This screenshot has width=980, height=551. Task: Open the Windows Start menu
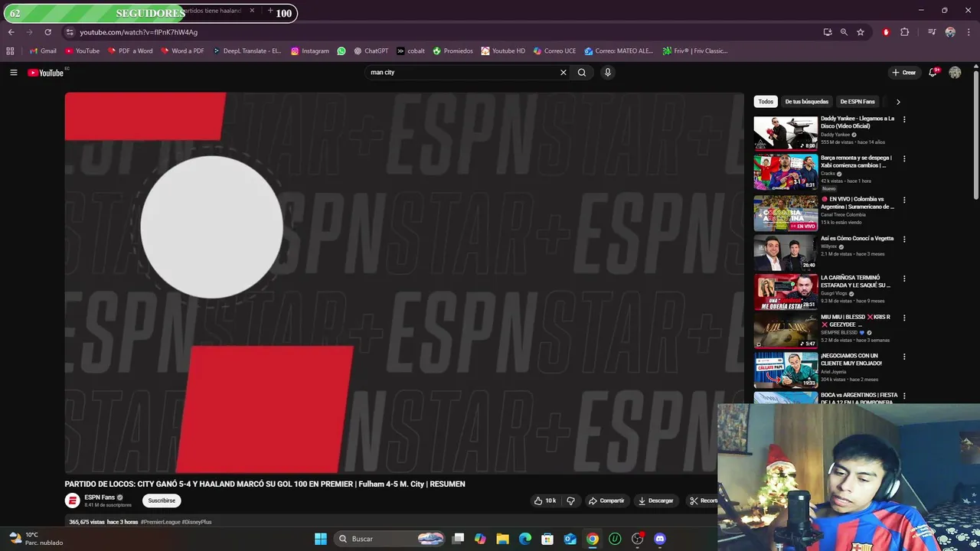(x=321, y=539)
